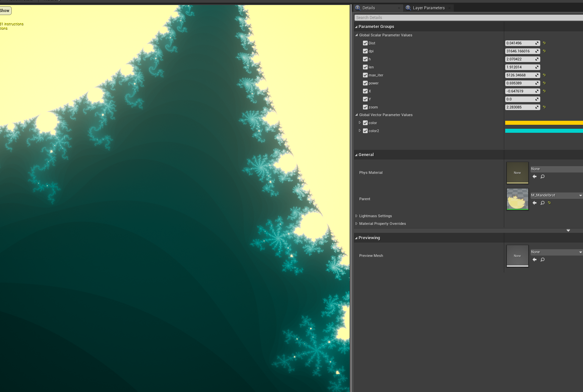Disable the zoom parameter override

click(365, 107)
